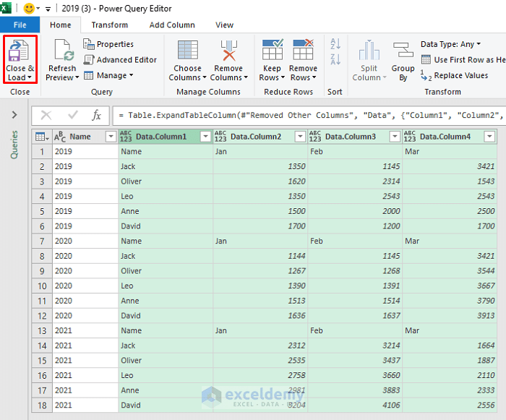
Task: Expand the Remove Columns dropdown
Action: point(246,77)
